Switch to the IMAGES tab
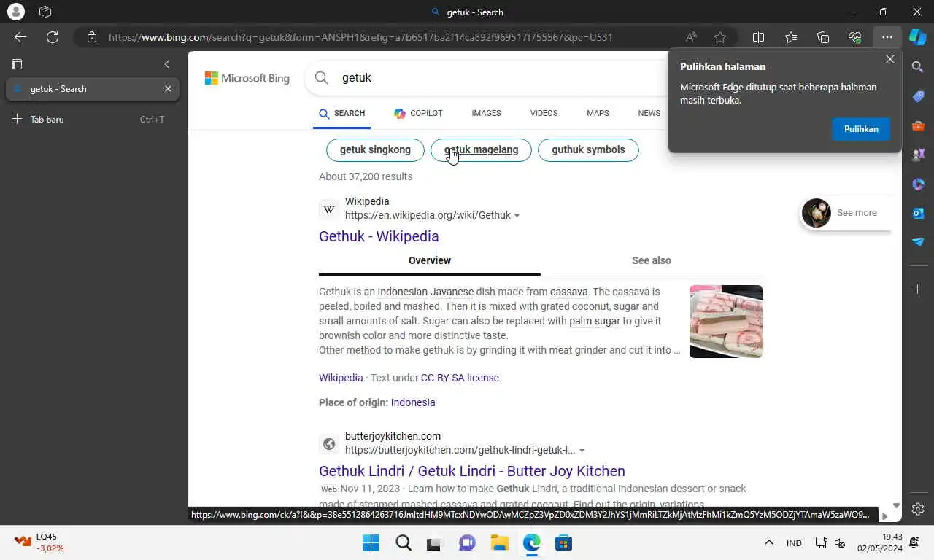 pos(486,113)
